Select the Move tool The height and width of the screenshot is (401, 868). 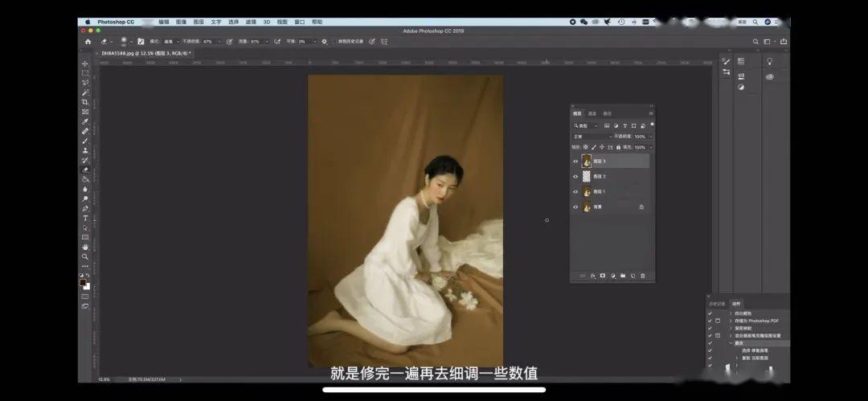click(x=84, y=63)
